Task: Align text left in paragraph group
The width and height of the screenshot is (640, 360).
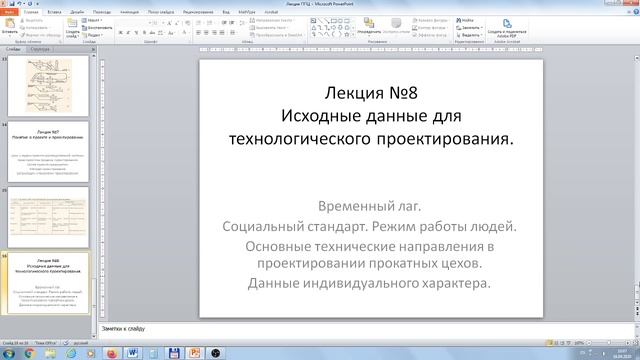Action: [198, 33]
